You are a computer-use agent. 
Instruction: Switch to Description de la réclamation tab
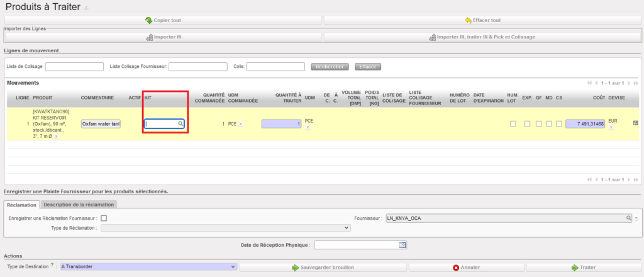tap(79, 204)
